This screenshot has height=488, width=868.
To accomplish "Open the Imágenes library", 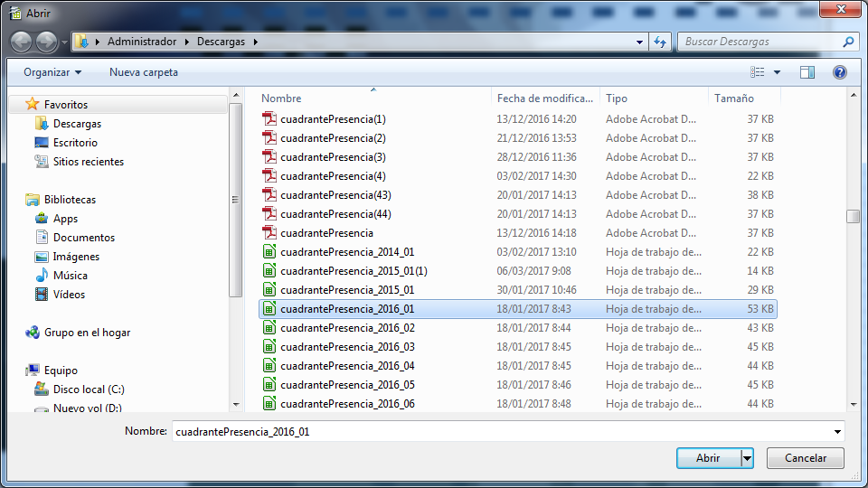I will point(76,257).
